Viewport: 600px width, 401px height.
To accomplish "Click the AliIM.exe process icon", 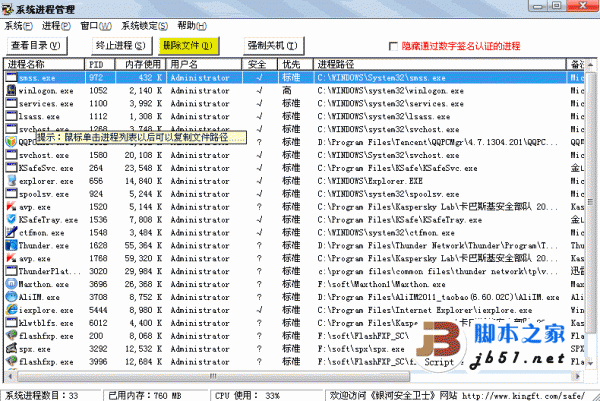I will [11, 297].
